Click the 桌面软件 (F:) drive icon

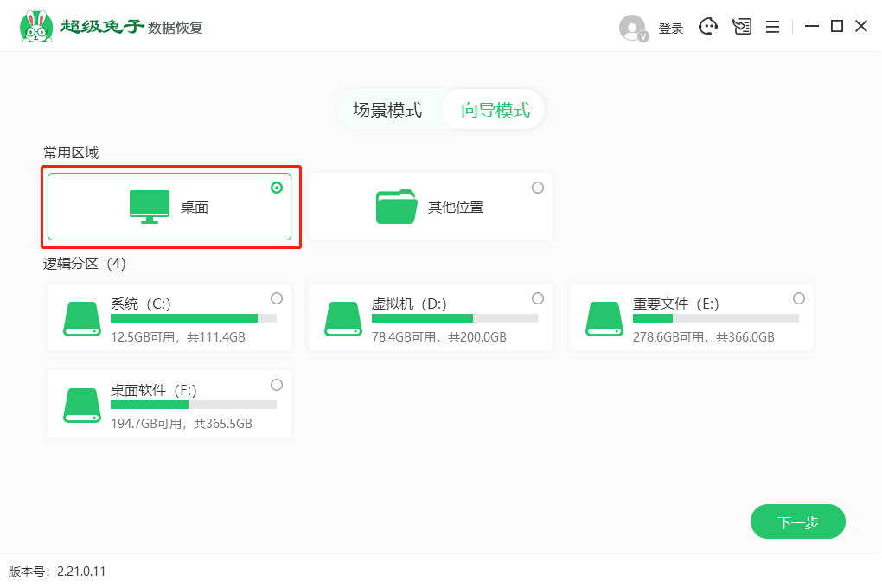pos(82,405)
